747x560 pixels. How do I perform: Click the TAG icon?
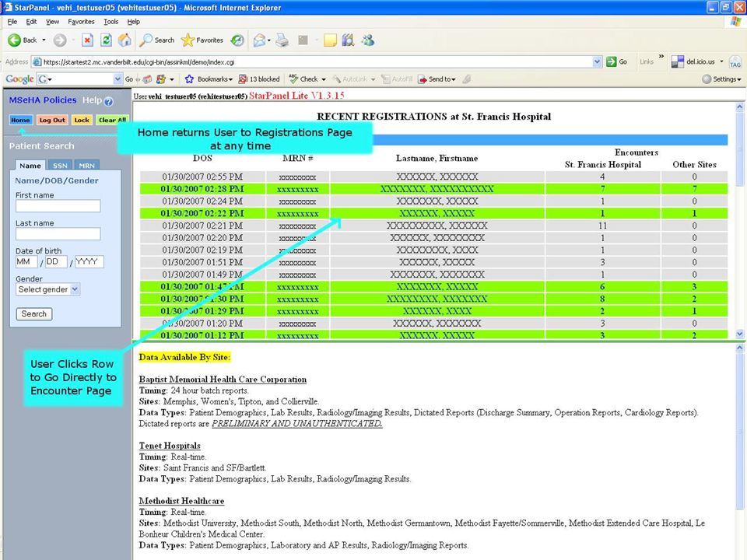[x=735, y=62]
